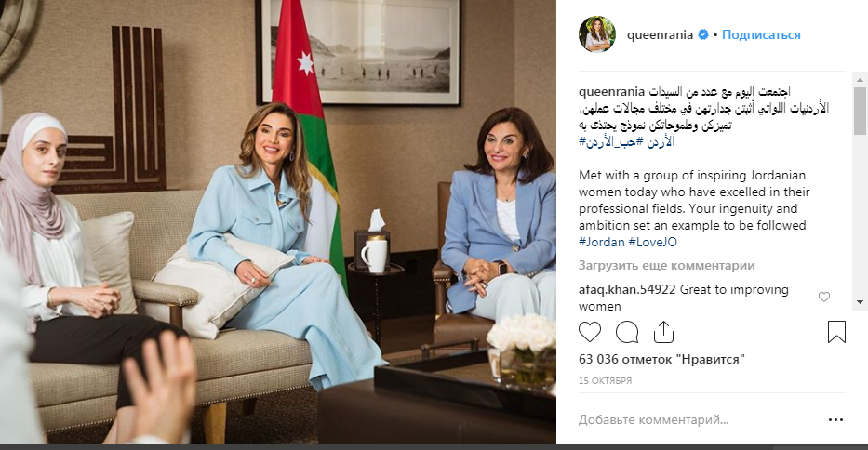This screenshot has height=450, width=868.
Task: Open commenter afaq.khan.54922 profile
Action: [627, 289]
